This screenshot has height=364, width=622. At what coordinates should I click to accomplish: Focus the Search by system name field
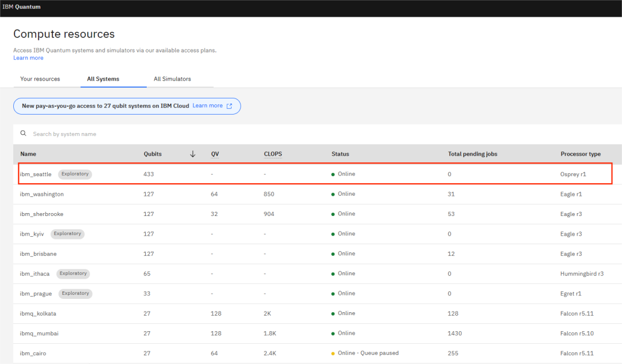[317, 134]
